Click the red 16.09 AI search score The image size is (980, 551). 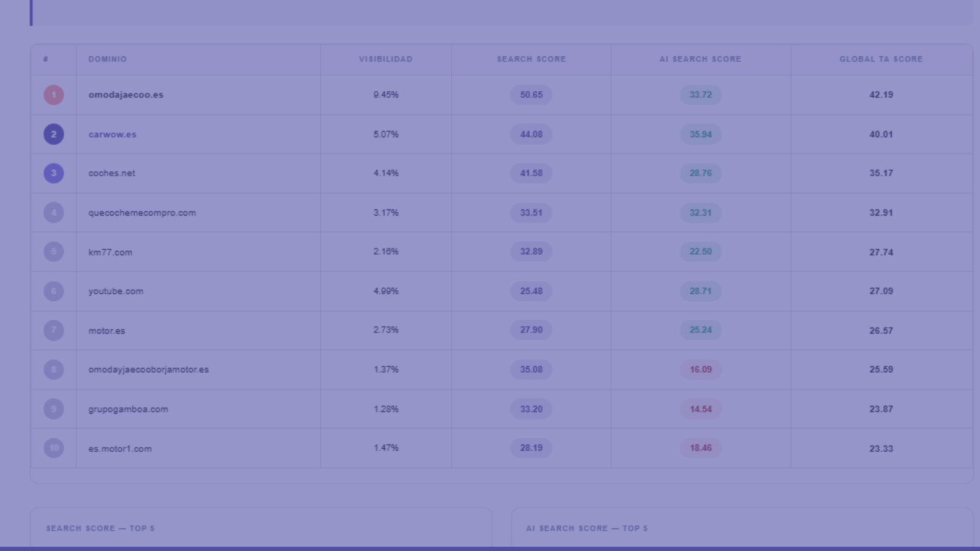(x=701, y=369)
